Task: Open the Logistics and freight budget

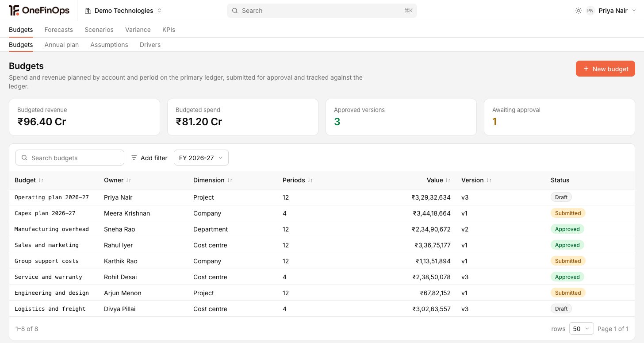Action: click(x=50, y=309)
